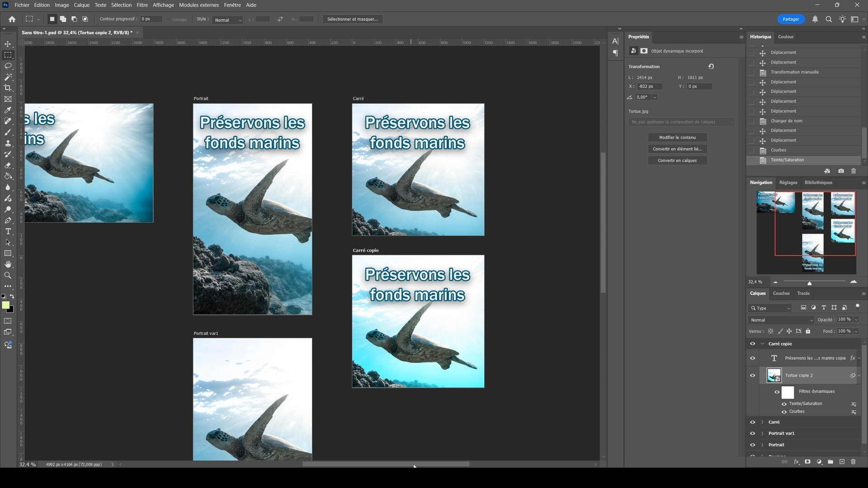Toggle visibility of Courbes smart filter

point(784,412)
